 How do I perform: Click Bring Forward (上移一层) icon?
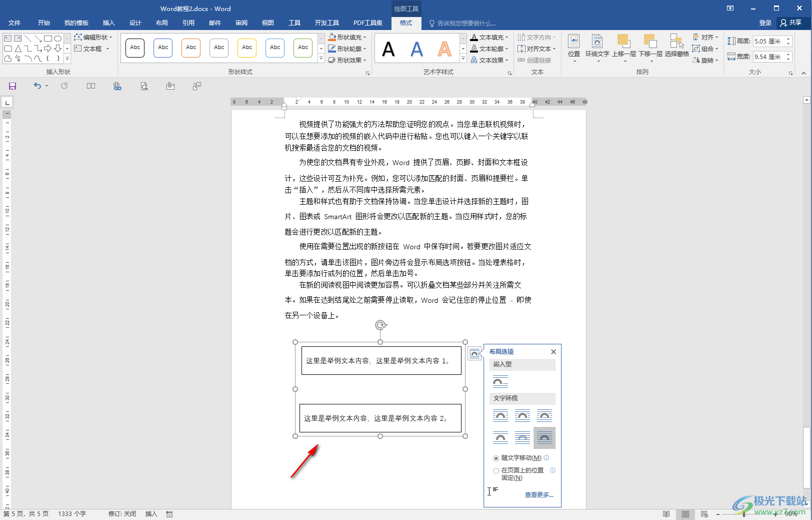pyautogui.click(x=624, y=48)
